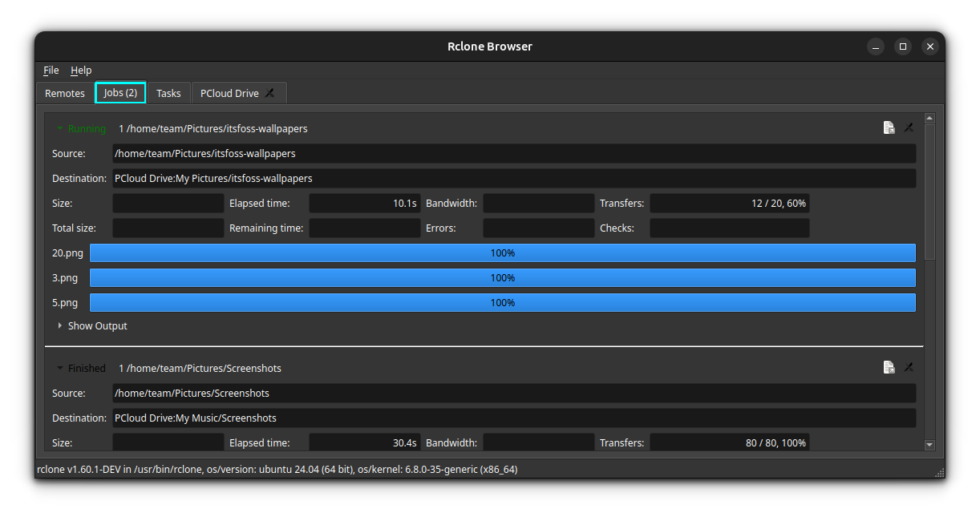Click the Destination field for the Screenshots job

pos(513,418)
